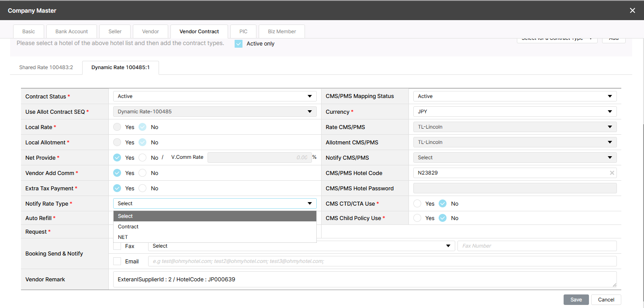Open the Contract Status dropdown
644x308 pixels.
(215, 96)
